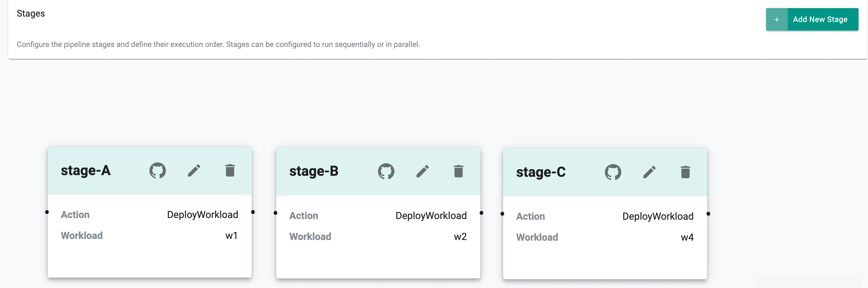Delete stage-C with the trash icon

click(x=685, y=172)
